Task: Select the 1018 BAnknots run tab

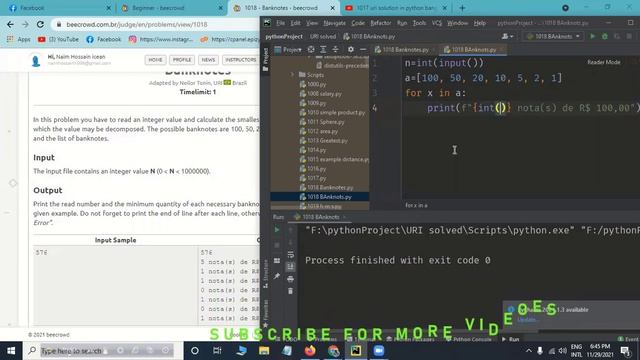Action: [x=320, y=217]
